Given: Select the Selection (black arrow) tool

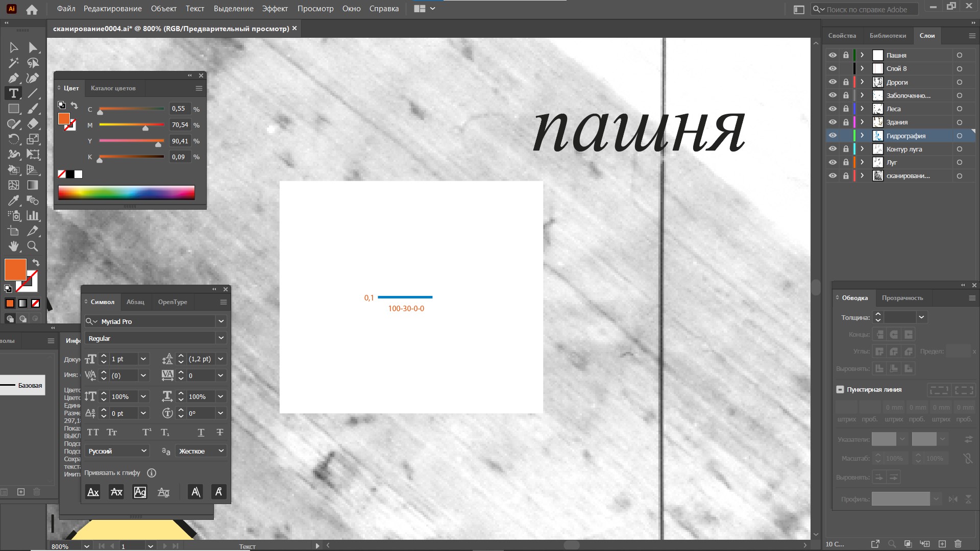Looking at the screenshot, I should (x=14, y=47).
